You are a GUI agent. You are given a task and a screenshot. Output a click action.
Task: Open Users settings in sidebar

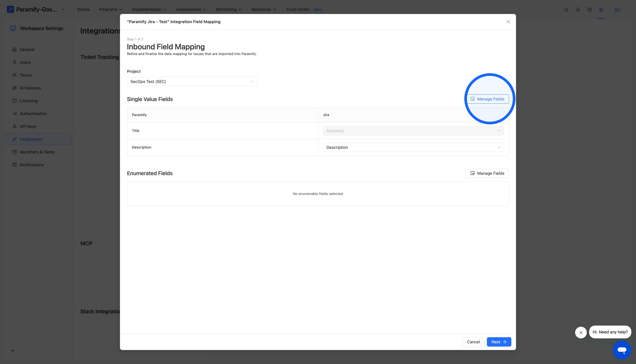tap(38, 62)
